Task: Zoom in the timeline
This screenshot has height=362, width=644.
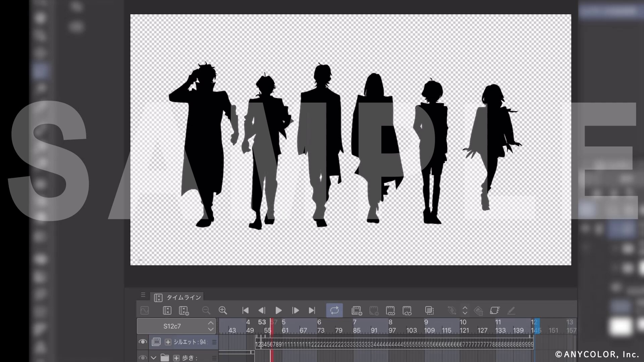Action: click(x=223, y=310)
